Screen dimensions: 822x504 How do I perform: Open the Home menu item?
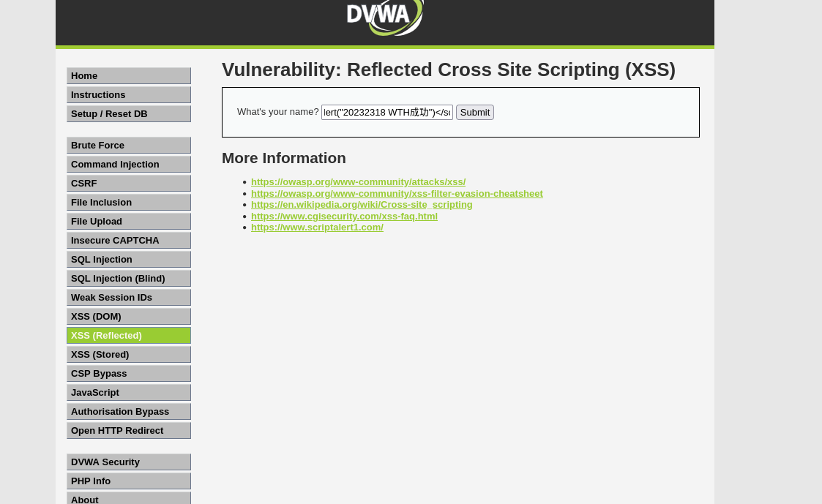(128, 75)
